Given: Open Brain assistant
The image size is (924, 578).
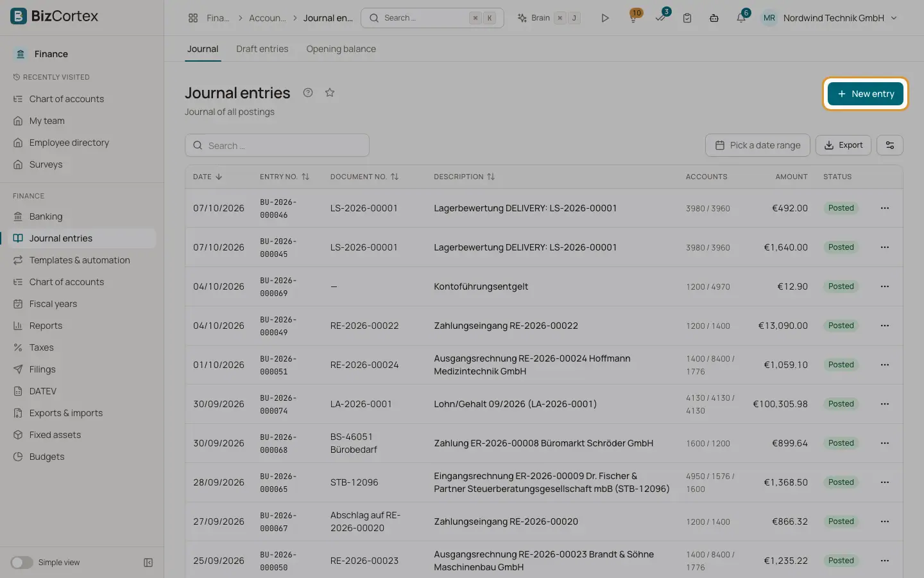Looking at the screenshot, I should pyautogui.click(x=549, y=18).
